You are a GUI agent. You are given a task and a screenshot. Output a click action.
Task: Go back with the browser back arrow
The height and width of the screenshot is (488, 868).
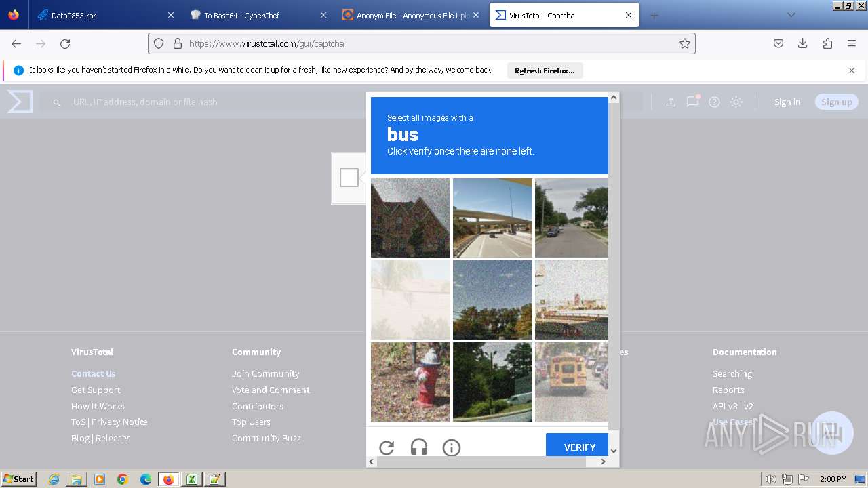(16, 43)
